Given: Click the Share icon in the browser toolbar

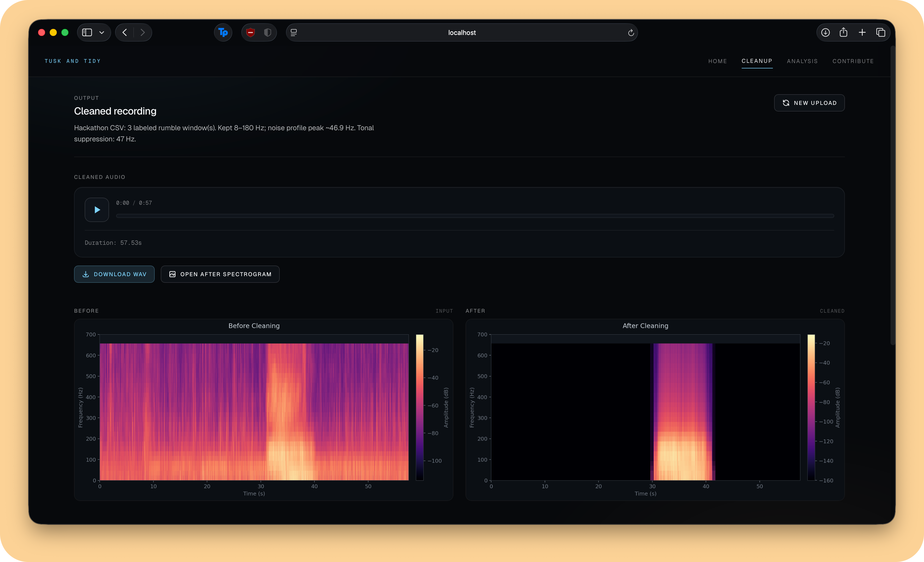Looking at the screenshot, I should [843, 33].
